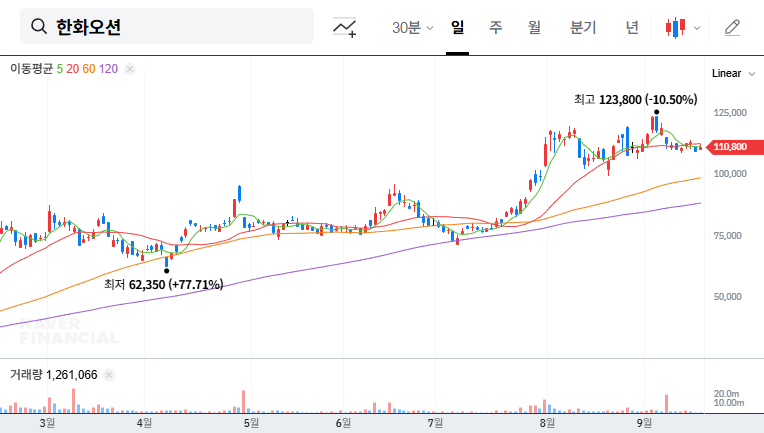Select the 20-day moving average label

[x=73, y=69]
